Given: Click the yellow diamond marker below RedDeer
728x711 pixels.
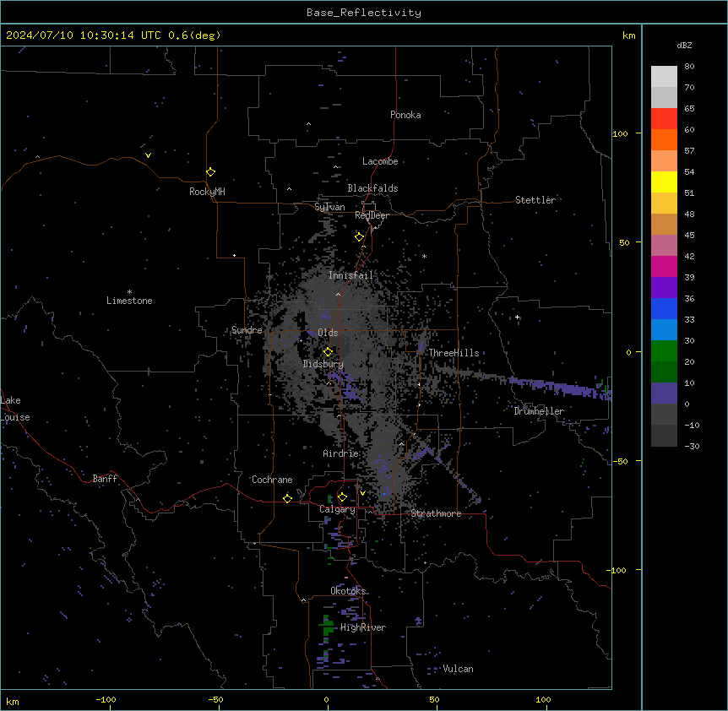Looking at the screenshot, I should (x=359, y=237).
